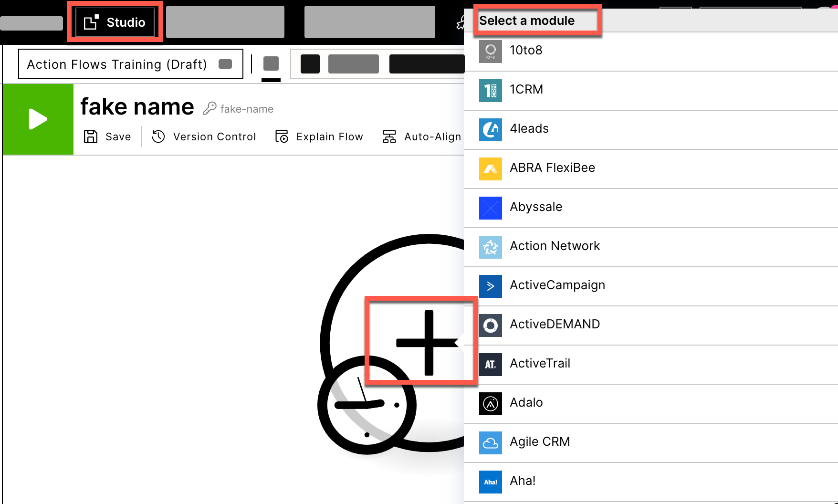This screenshot has width=838, height=504.
Task: Select the Adalo module
Action: (651, 403)
